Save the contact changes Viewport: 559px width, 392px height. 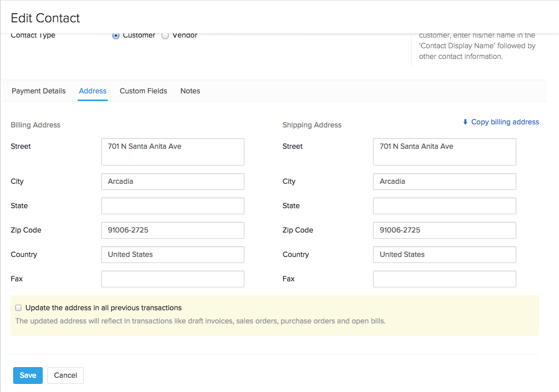(27, 375)
